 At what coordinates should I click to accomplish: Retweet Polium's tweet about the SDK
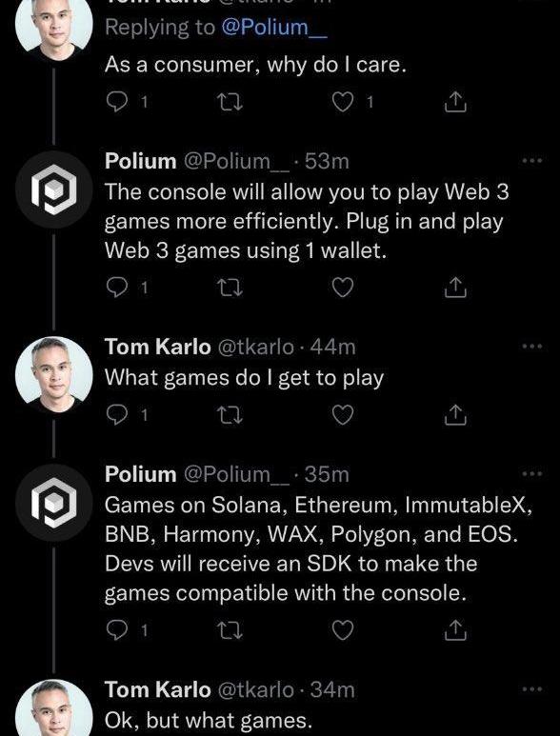[231, 630]
